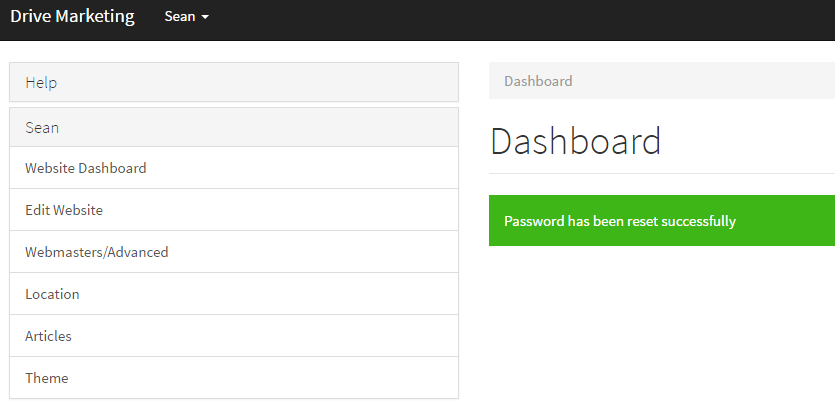The image size is (835, 418).
Task: Click the dropdown caret beside Sean
Action: pyautogui.click(x=205, y=17)
